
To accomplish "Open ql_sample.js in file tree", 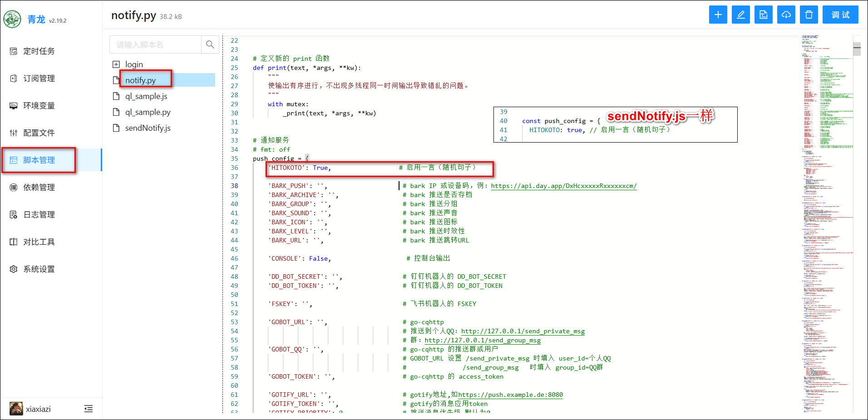I will point(146,96).
